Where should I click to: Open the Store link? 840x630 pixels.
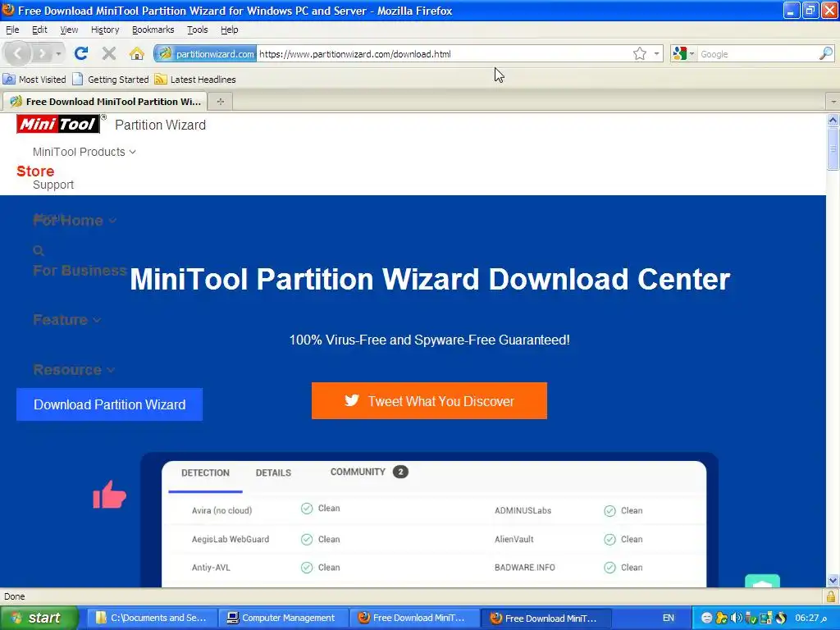pos(35,171)
